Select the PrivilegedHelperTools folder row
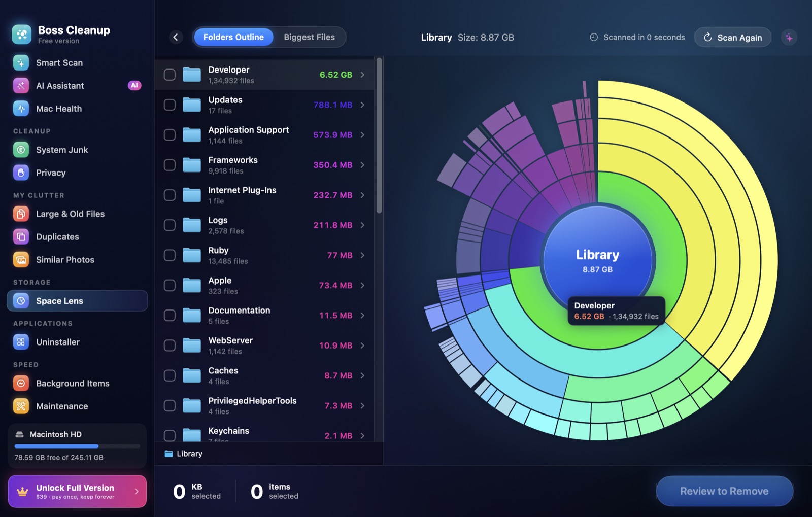Screen dimensions: 812x517 (264, 406)
